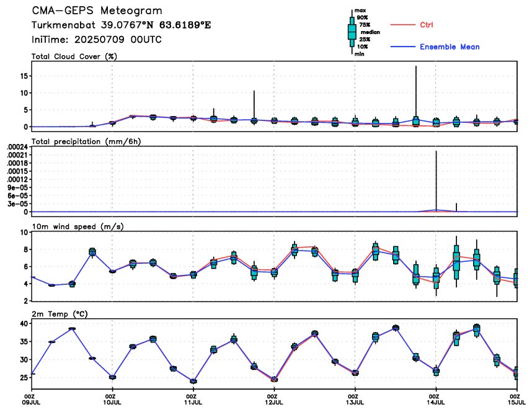Click the '8' tick on wind speed axis

pyautogui.click(x=27, y=249)
